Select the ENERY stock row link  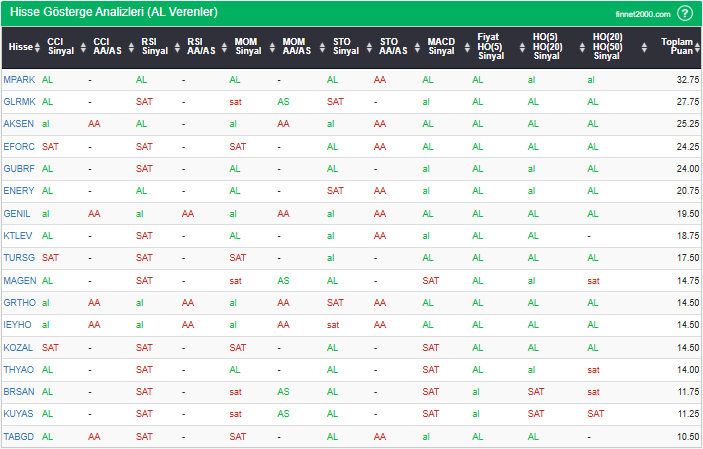pos(18,191)
